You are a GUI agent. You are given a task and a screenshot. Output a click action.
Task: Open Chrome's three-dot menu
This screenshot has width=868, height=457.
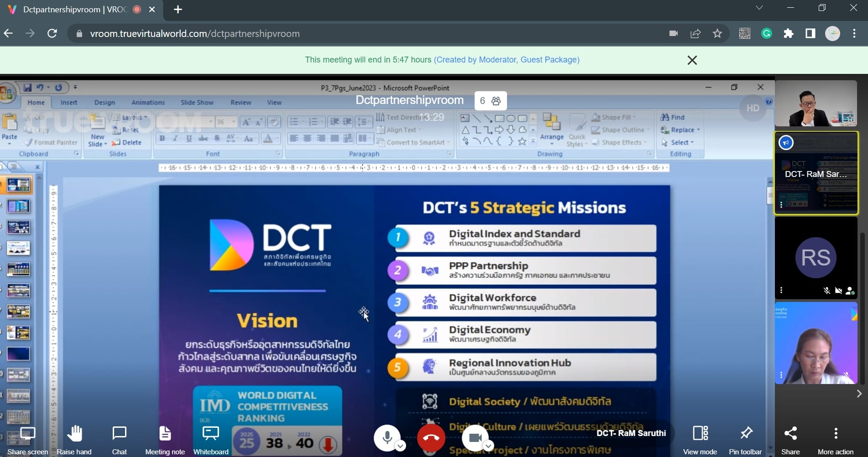tap(854, 33)
